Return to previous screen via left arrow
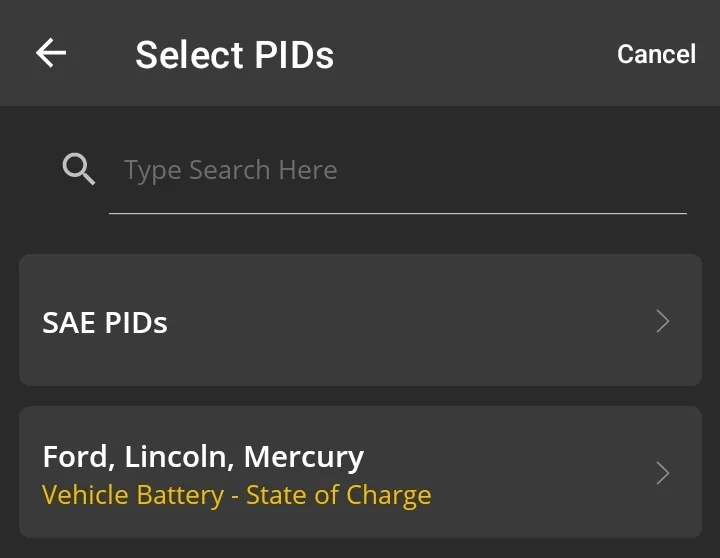 51,53
